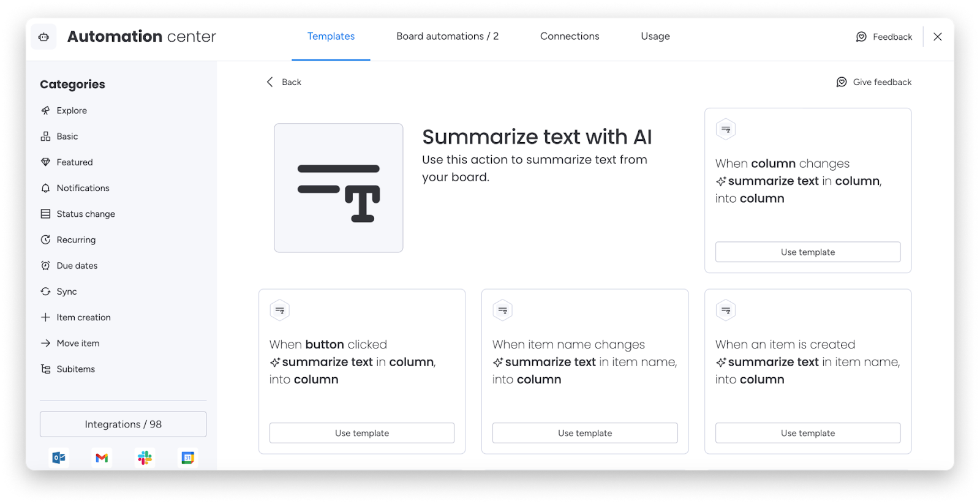Open the Move item category

click(70, 343)
